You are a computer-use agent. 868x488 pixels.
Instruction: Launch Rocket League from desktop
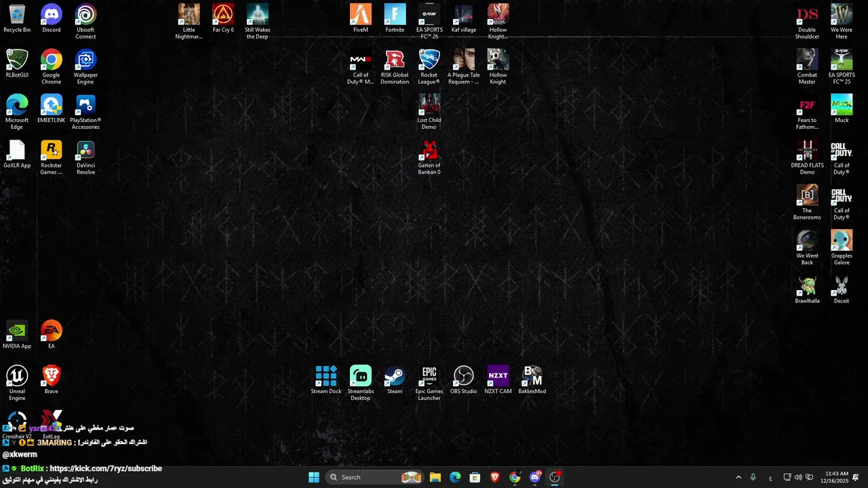coord(429,67)
